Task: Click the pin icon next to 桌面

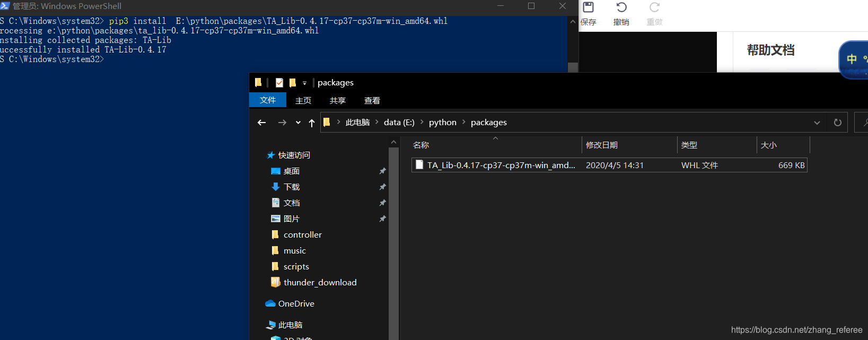Action: pos(382,171)
